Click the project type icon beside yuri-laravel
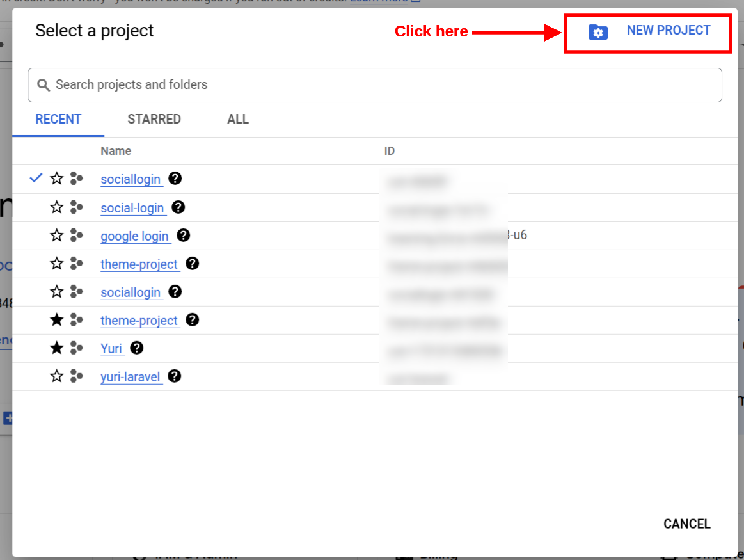The image size is (744, 560). point(77,376)
